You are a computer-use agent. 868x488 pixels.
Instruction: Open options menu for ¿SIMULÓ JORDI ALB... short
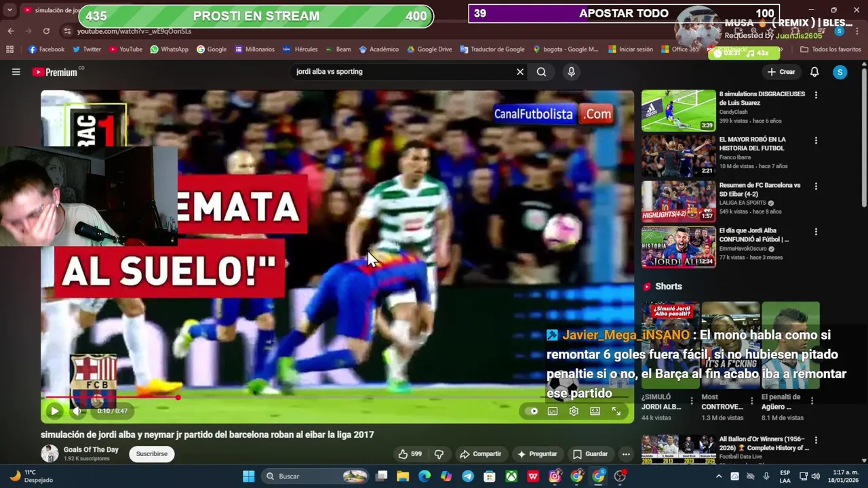pos(692,401)
